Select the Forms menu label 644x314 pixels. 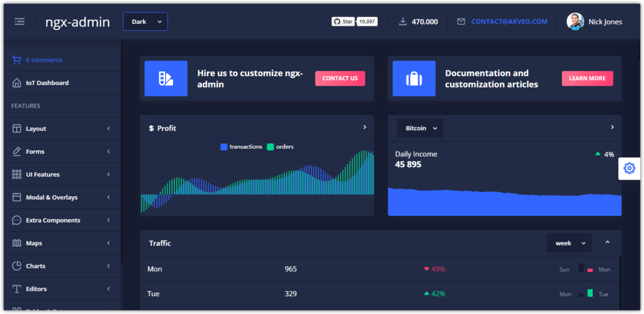[x=35, y=151]
